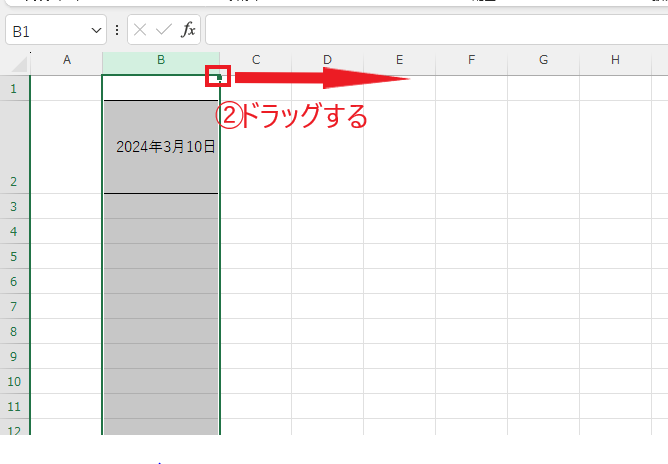Select column B header
Screen dimensions: 668x464
[161, 60]
